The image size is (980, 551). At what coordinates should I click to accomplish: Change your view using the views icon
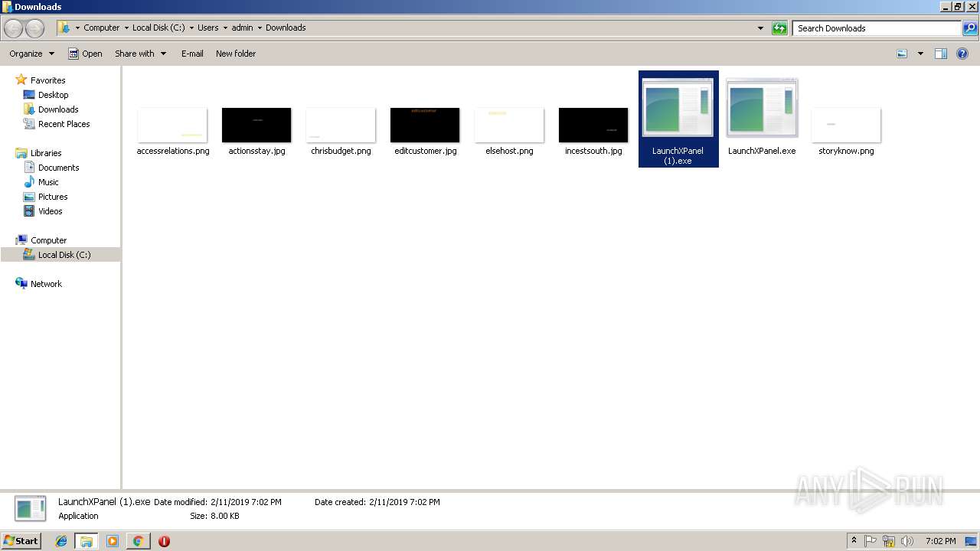(902, 54)
